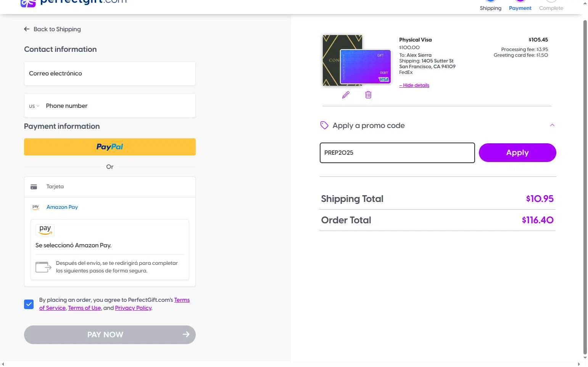Screen dimensions: 588x367
Task: Click the credit card icon beside Tarjeta
Action: point(34,187)
